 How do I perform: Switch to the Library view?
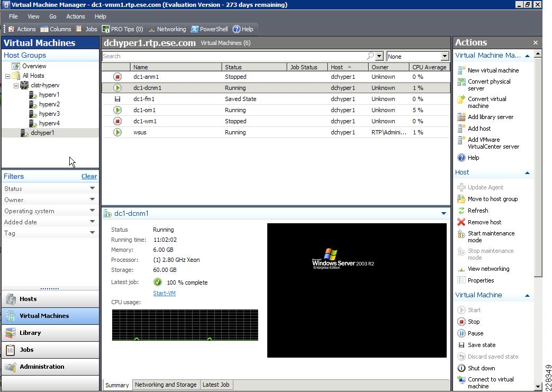click(x=50, y=333)
